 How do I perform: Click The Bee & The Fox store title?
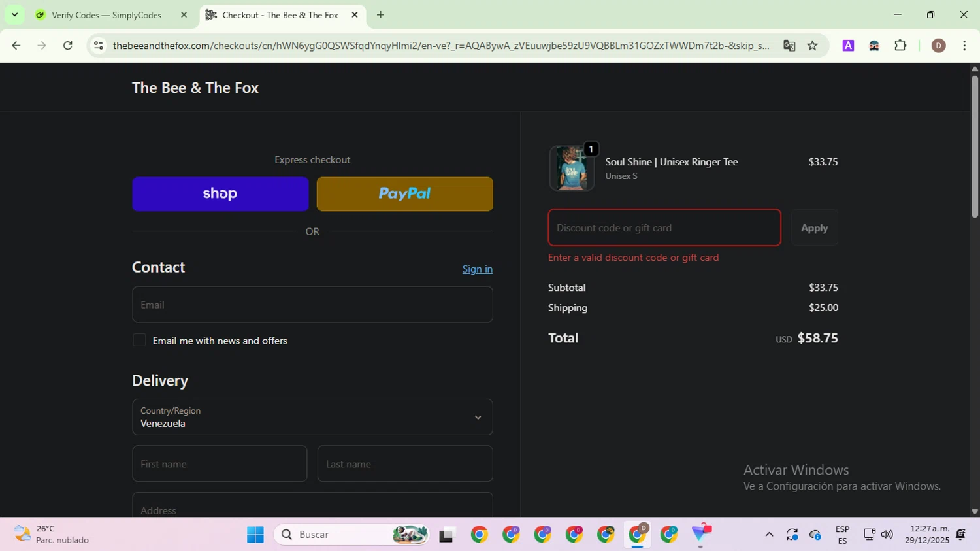195,88
